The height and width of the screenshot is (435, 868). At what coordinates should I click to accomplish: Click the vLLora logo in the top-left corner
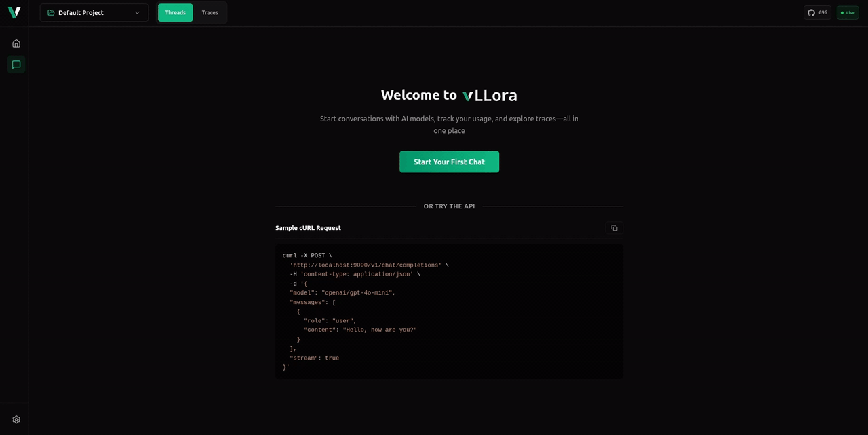[14, 12]
